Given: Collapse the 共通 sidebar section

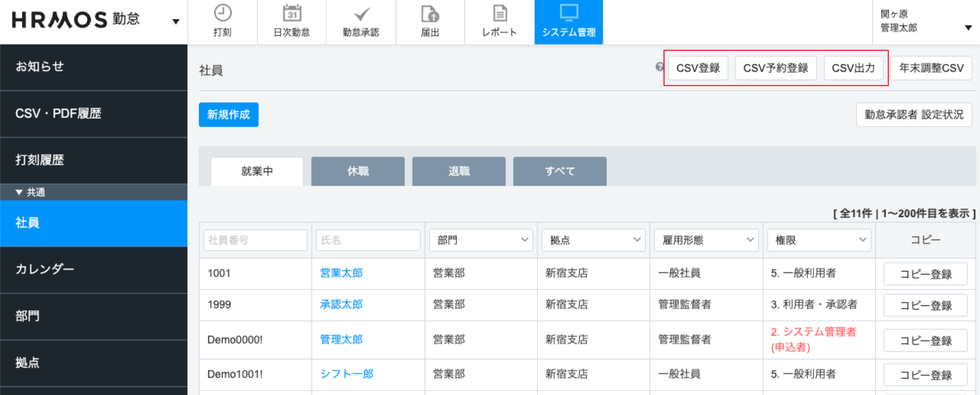Looking at the screenshot, I should [x=19, y=192].
